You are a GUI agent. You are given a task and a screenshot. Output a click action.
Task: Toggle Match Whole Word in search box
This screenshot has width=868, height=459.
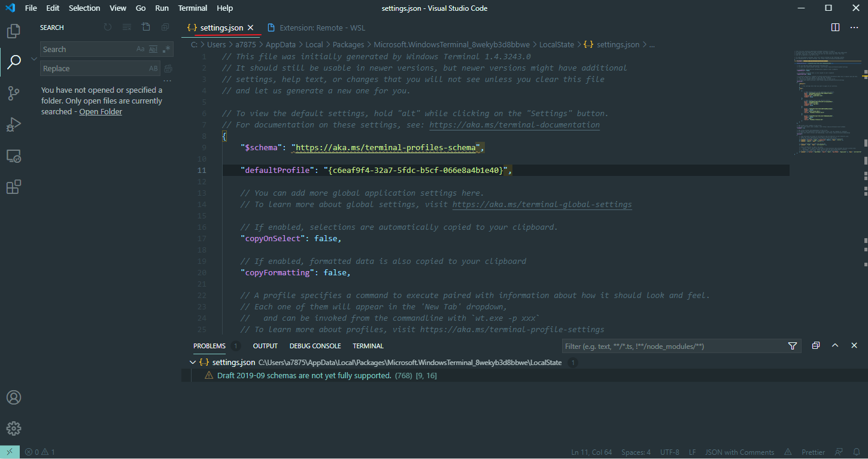coord(153,49)
